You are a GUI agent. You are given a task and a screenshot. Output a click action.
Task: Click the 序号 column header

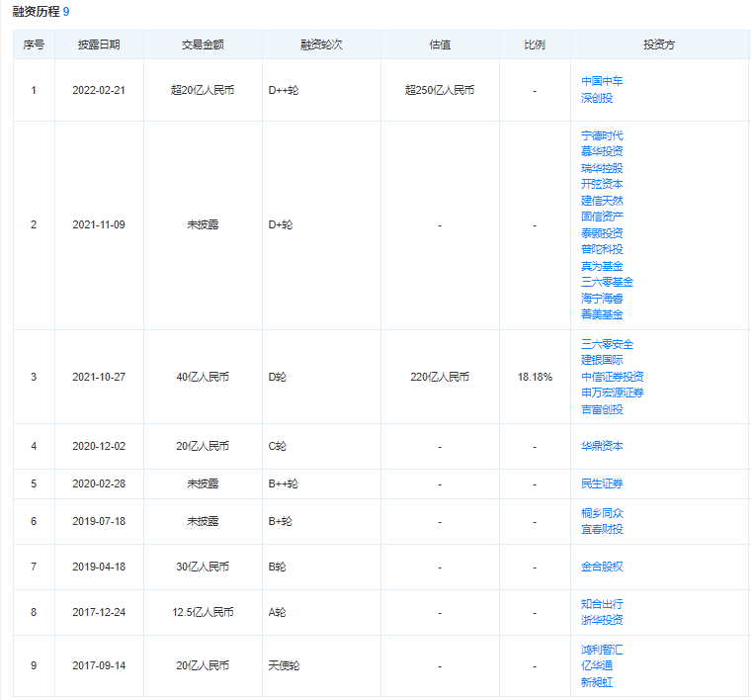34,44
